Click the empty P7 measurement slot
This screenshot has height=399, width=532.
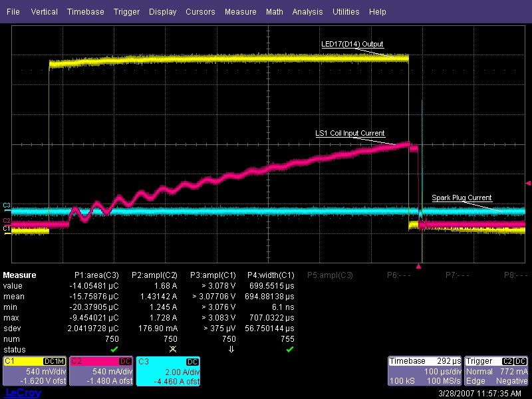click(x=457, y=275)
